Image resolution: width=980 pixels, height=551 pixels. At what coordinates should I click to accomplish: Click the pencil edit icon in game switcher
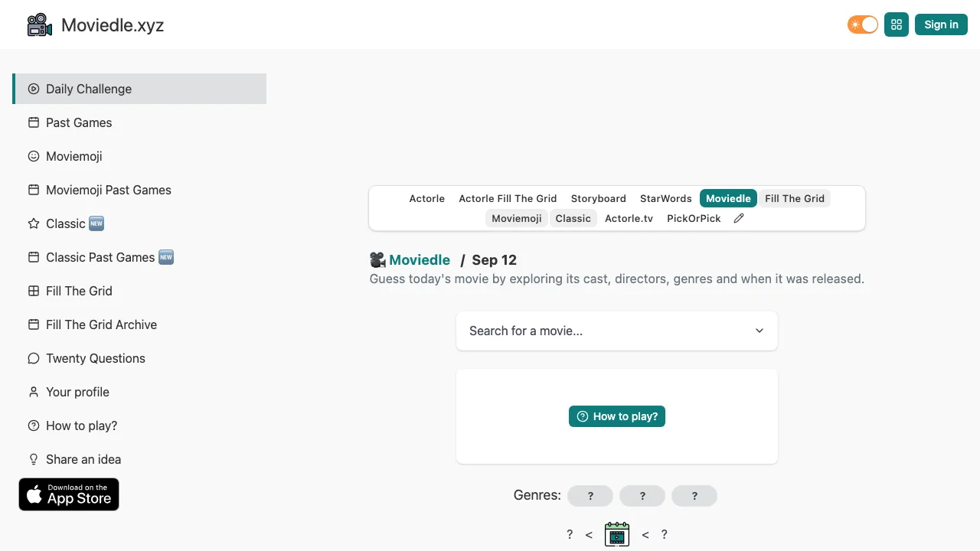(x=739, y=218)
